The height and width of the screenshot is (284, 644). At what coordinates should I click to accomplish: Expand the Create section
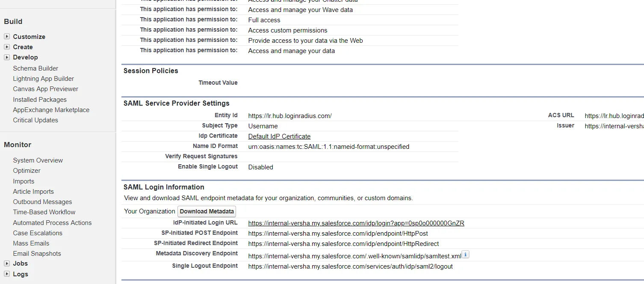click(x=7, y=47)
